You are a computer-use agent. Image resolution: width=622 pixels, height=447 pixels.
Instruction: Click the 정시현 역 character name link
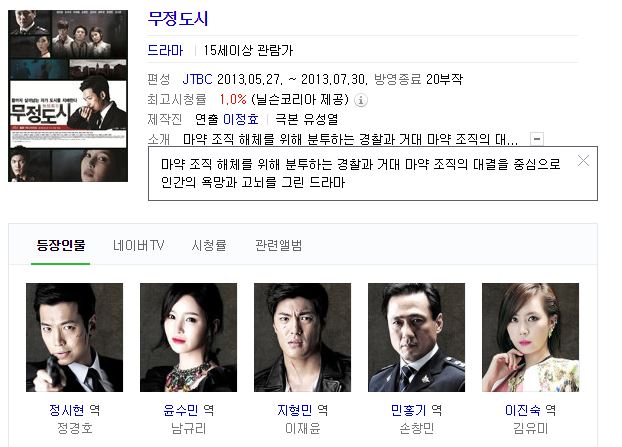click(75, 410)
